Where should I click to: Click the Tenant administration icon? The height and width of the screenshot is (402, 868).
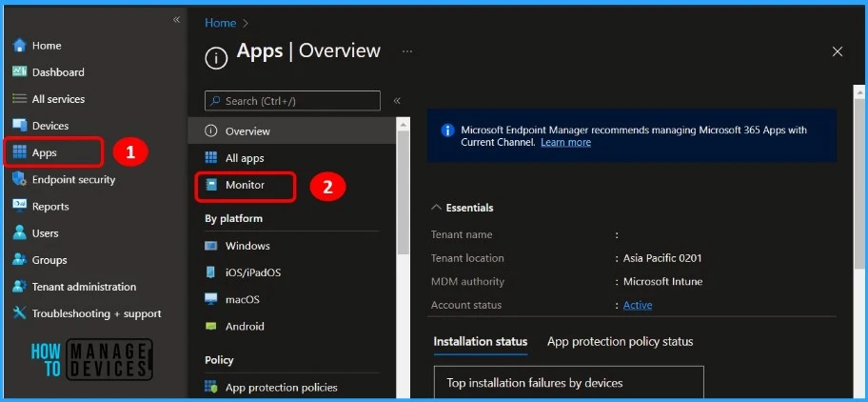(19, 287)
